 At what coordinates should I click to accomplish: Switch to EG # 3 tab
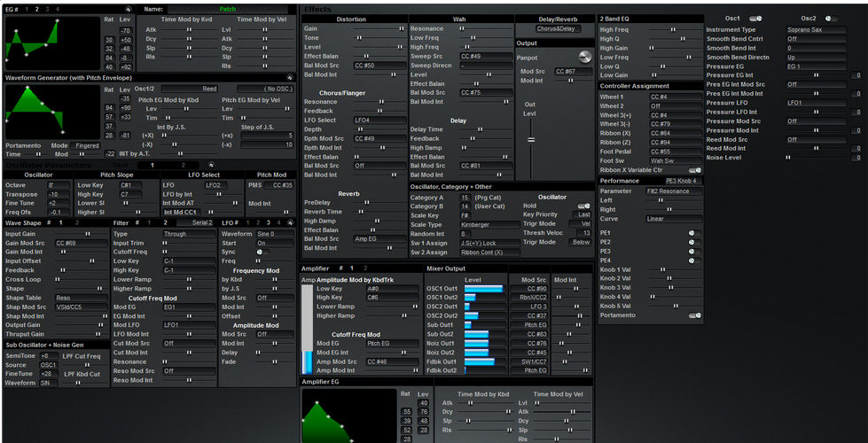click(x=47, y=10)
